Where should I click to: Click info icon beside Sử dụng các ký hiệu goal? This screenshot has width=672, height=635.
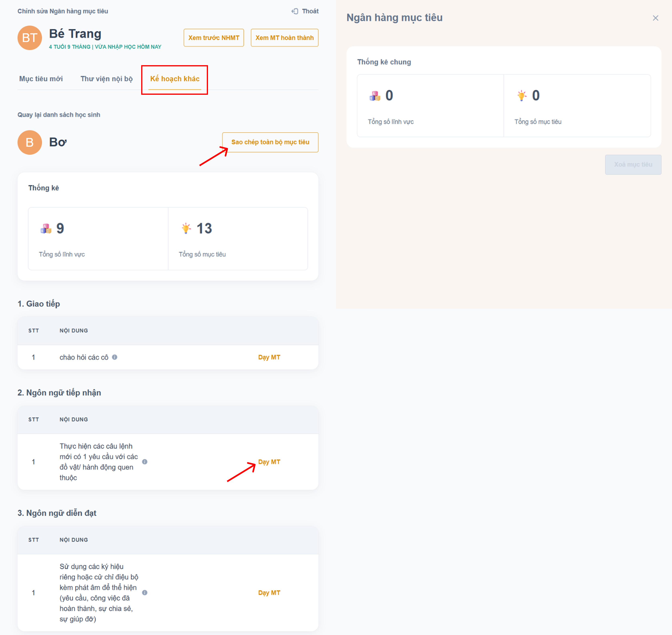[x=145, y=592]
